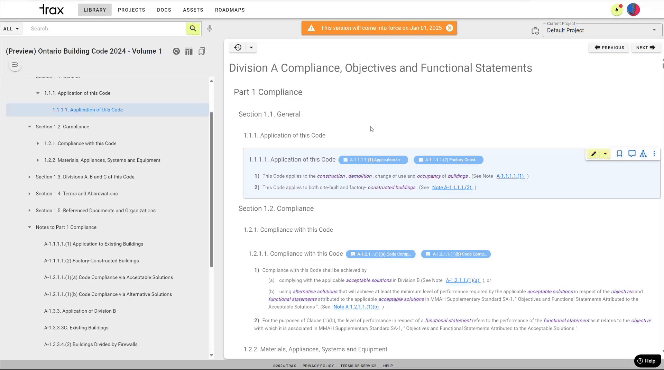Select Code Compliance via Alternative Solutions note

[x=108, y=294]
